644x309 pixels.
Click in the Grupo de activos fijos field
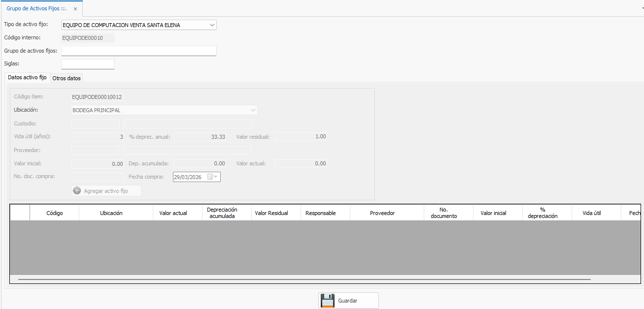(138, 51)
